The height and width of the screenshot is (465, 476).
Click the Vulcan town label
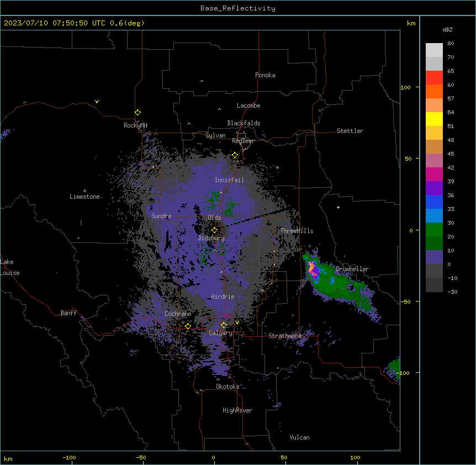coord(299,437)
